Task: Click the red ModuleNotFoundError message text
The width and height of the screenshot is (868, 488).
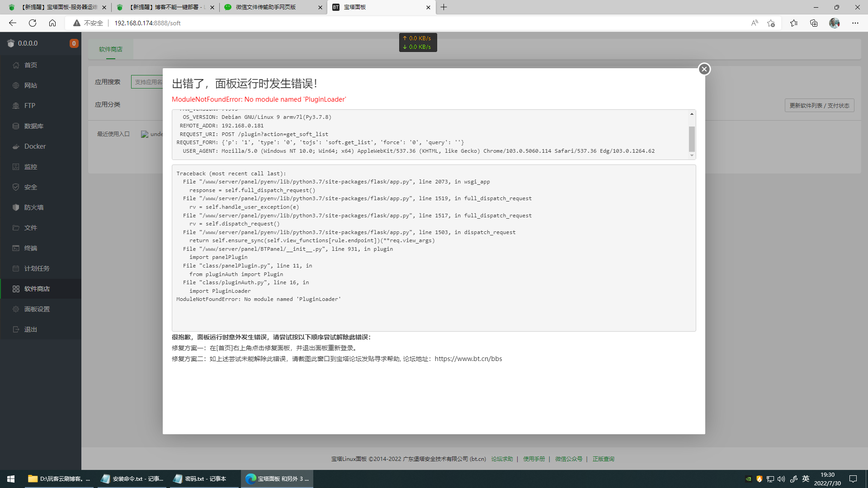Action: click(259, 99)
